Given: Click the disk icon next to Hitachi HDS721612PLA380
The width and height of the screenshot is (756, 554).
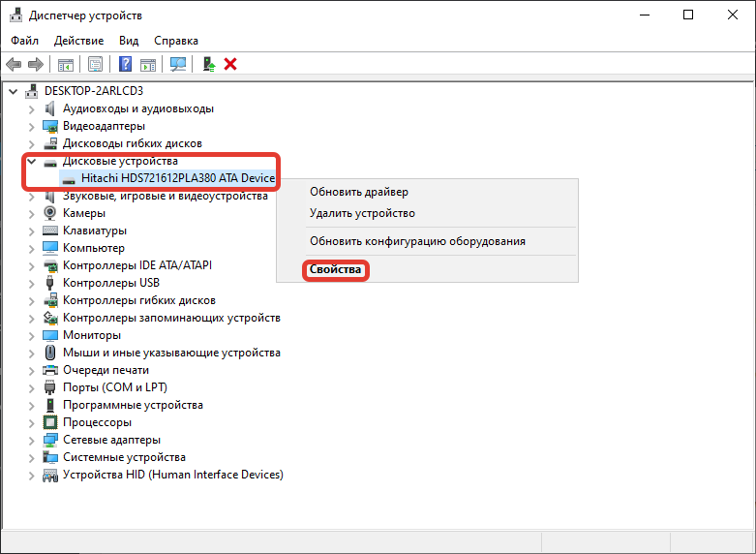Looking at the screenshot, I should pos(69,179).
